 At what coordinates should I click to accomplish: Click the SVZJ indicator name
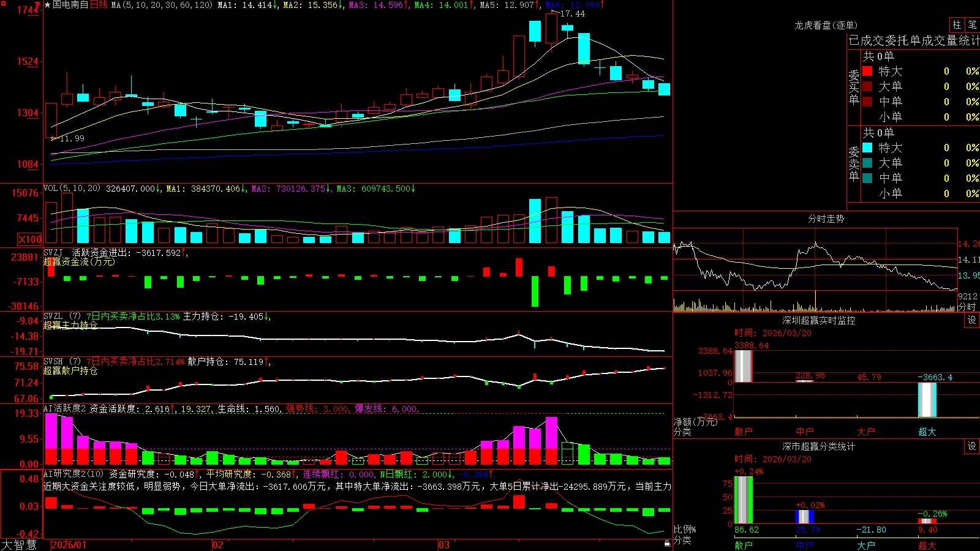tap(53, 252)
